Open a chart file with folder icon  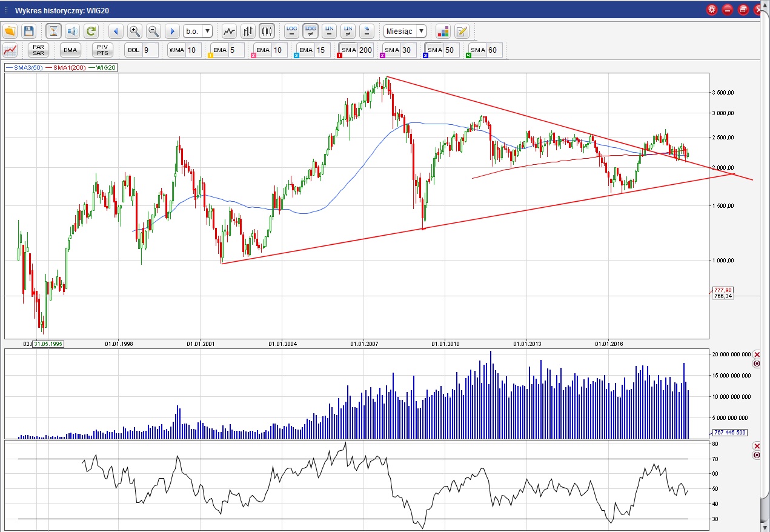[x=10, y=32]
